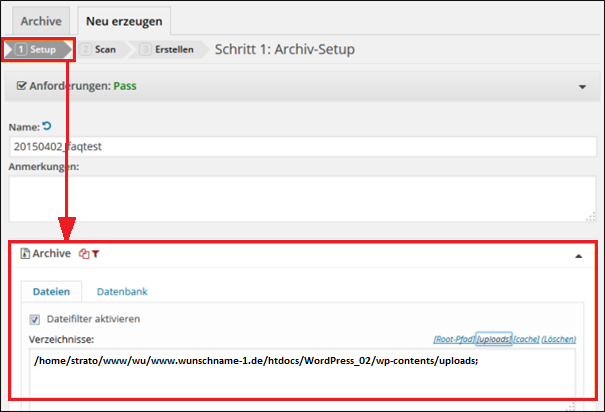
Task: Click the [Root-Pfad] link
Action: (x=454, y=339)
